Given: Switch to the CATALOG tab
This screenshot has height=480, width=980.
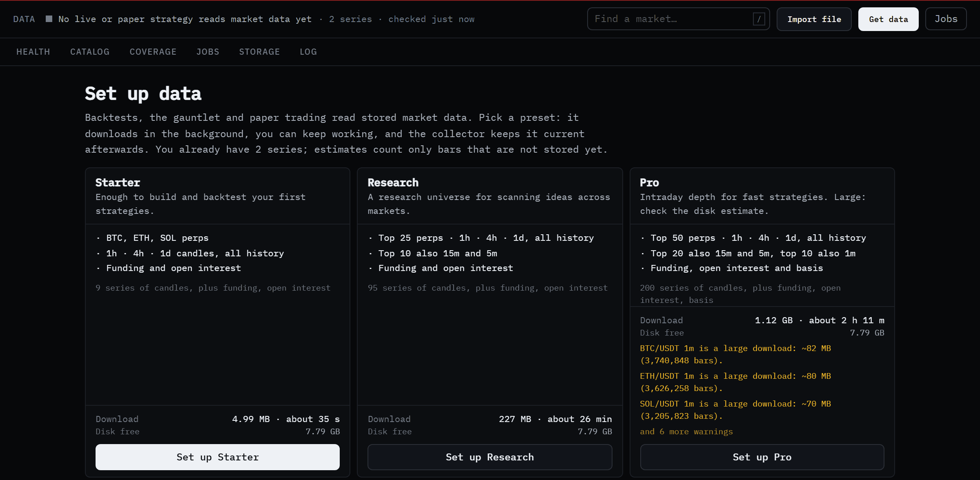Looking at the screenshot, I should [90, 52].
